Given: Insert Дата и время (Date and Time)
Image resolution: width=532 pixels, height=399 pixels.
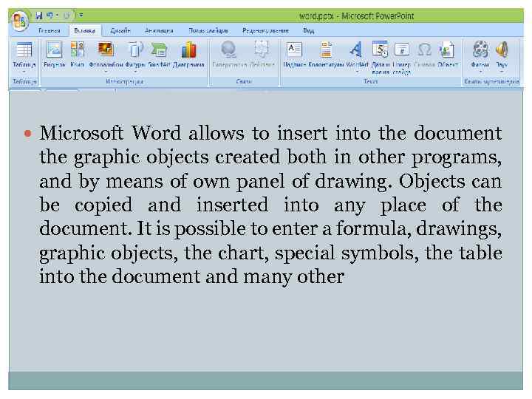Looking at the screenshot, I should [380, 57].
